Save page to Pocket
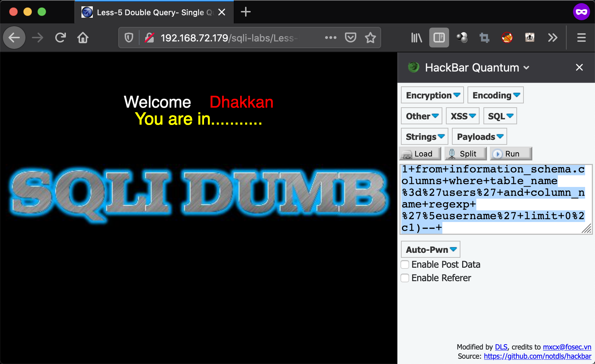 coord(350,38)
